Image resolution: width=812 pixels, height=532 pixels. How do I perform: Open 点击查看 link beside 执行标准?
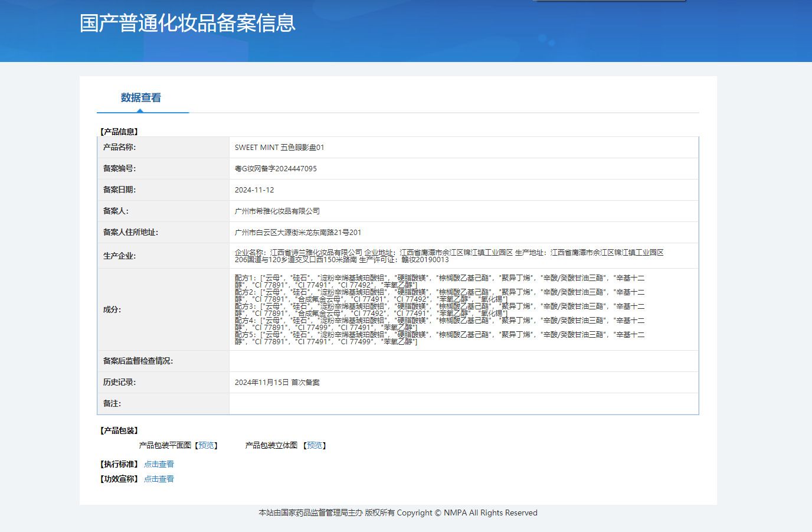click(x=159, y=465)
